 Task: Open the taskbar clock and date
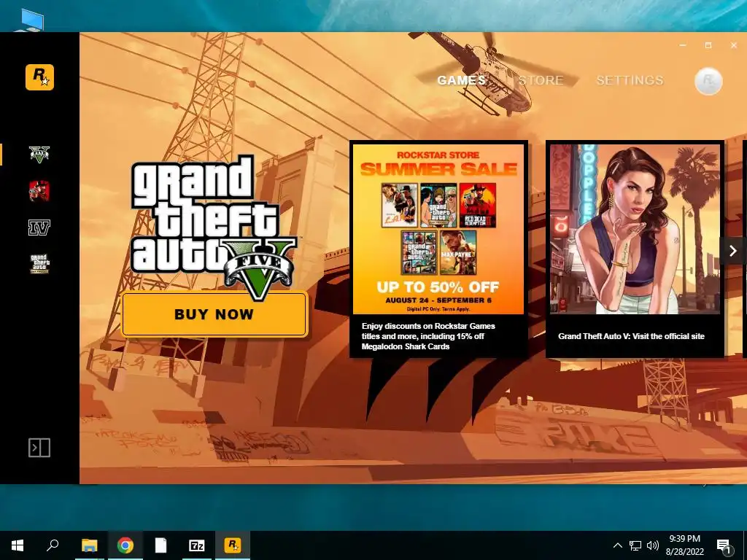tap(684, 545)
